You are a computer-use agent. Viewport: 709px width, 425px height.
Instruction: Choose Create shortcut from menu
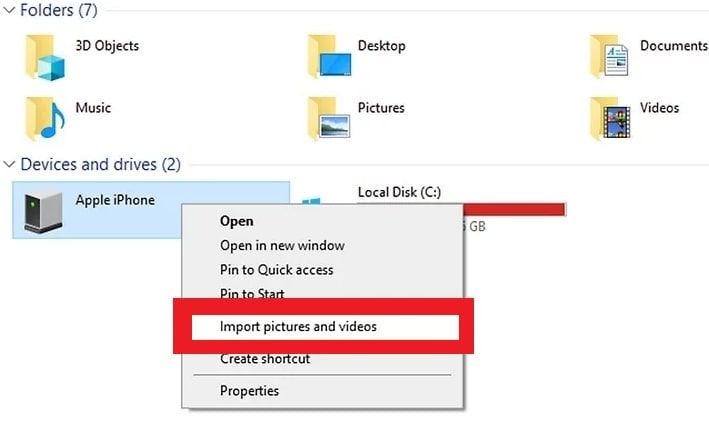(x=265, y=359)
